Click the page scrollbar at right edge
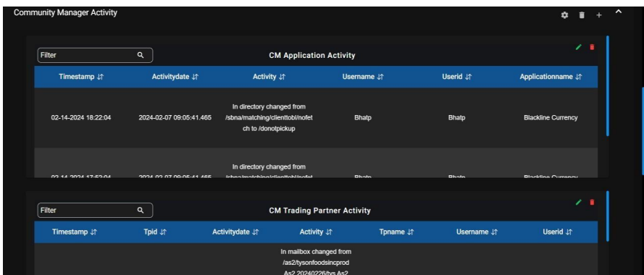Screen dimensions: 644x275 tap(642, 131)
